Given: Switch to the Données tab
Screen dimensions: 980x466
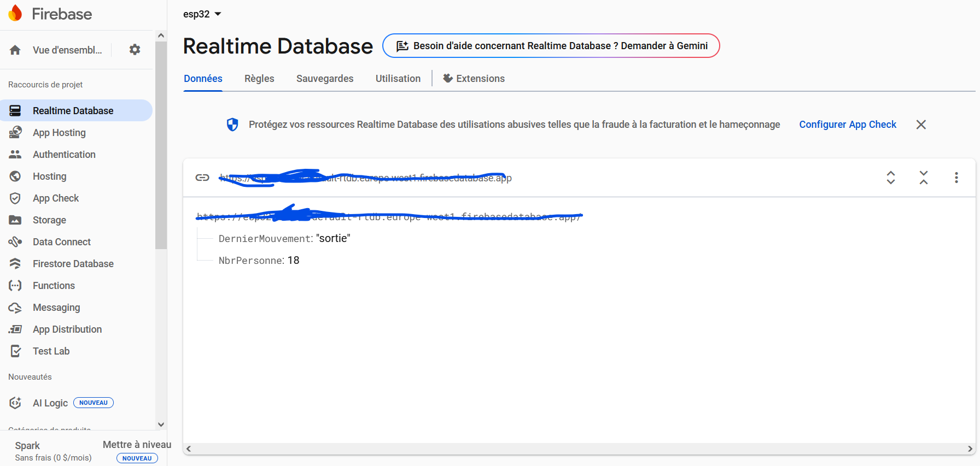Looking at the screenshot, I should click(x=203, y=79).
